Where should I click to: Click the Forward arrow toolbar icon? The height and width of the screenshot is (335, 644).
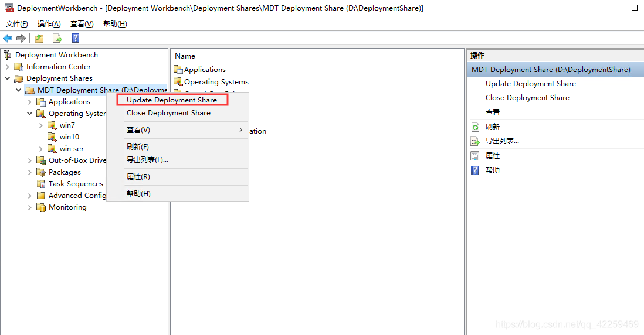pos(21,38)
